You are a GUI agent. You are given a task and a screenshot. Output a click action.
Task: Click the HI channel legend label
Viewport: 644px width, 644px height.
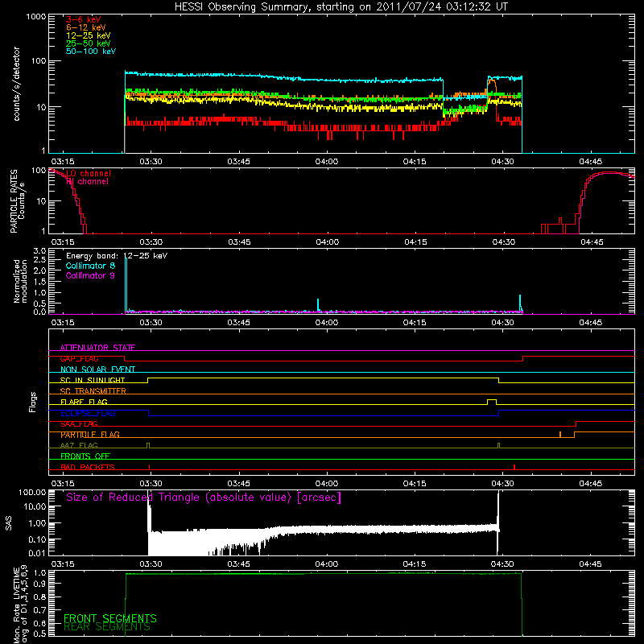pos(87,182)
